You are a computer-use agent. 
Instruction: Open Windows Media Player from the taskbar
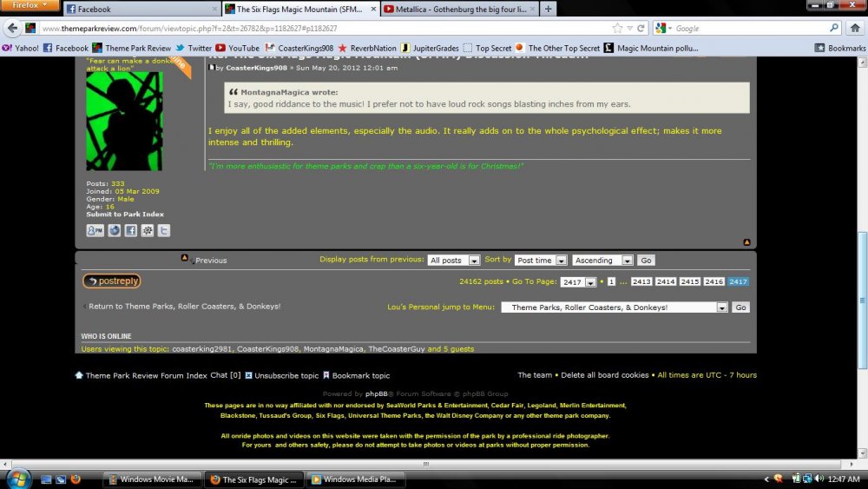pyautogui.click(x=356, y=479)
